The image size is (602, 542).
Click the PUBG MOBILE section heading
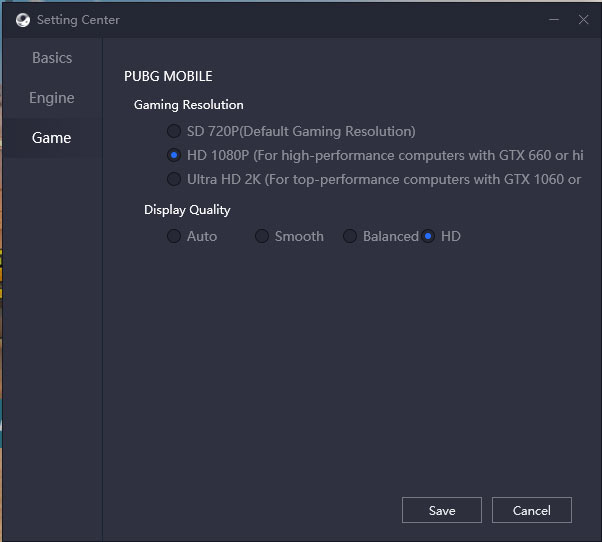(x=168, y=76)
